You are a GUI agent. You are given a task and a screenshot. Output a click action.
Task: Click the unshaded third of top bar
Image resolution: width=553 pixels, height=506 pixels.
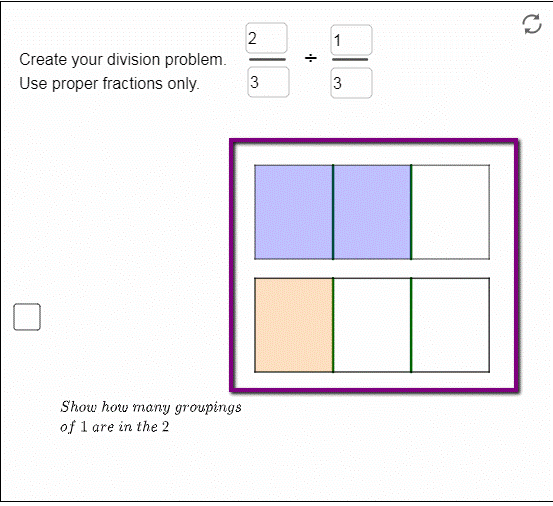[450, 212]
